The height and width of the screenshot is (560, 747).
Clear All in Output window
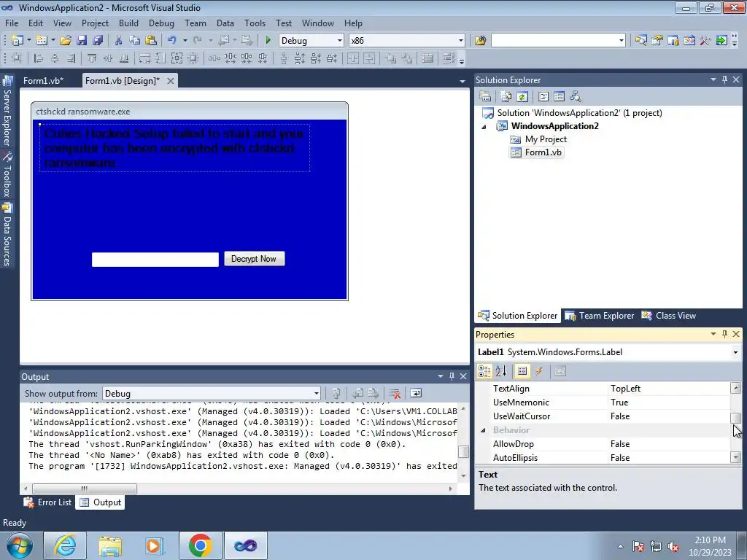point(395,393)
